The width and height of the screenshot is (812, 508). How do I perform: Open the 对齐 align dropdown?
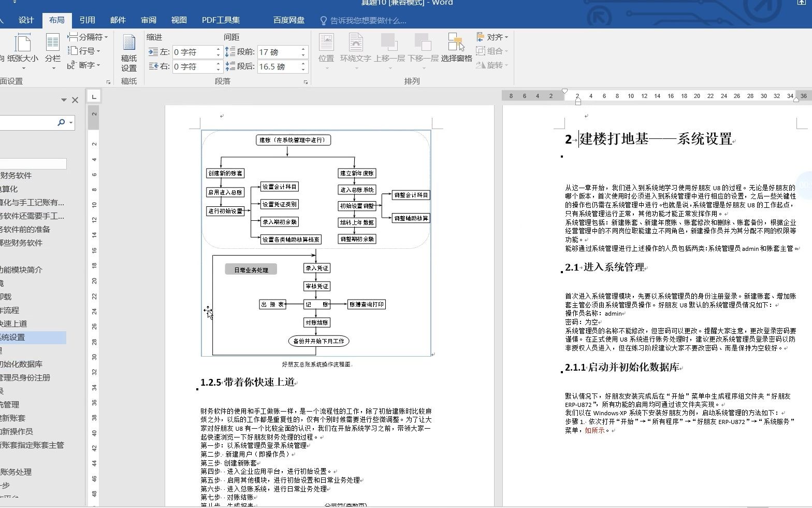click(492, 37)
